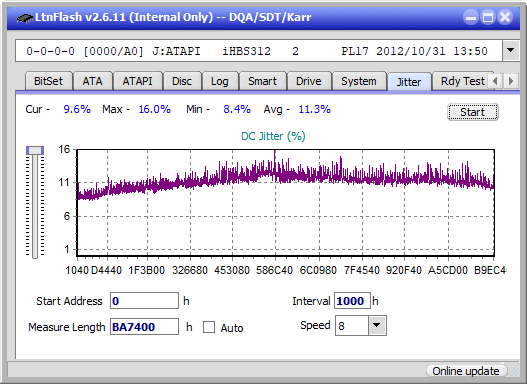Click the Avg value 11.3%
Screen dimensions: 527x384
[315, 109]
